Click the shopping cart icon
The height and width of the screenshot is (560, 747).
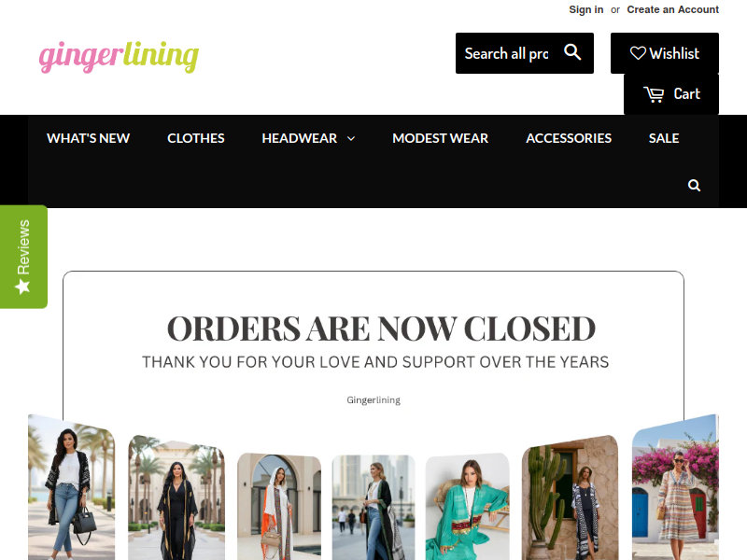tap(654, 94)
